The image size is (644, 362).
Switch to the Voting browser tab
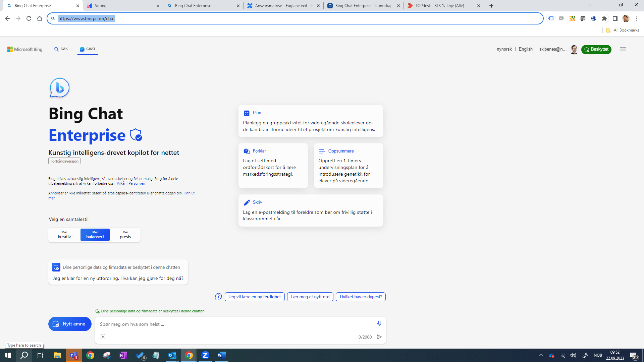(x=123, y=6)
